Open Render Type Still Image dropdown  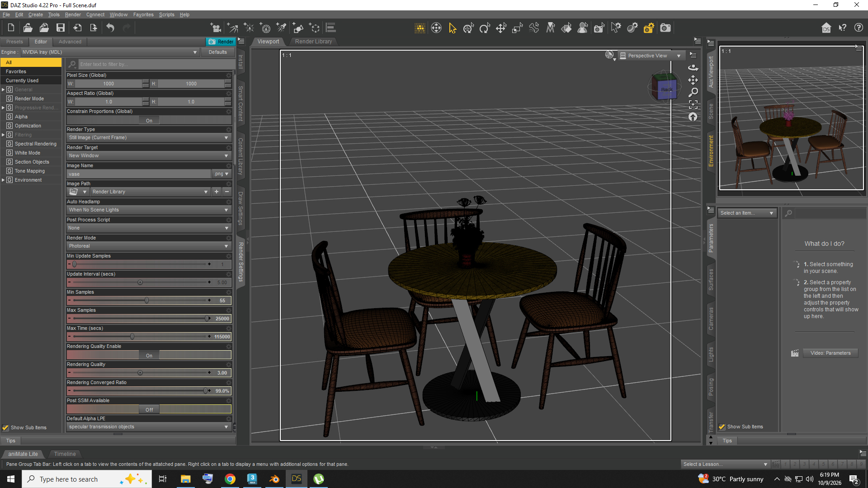click(x=149, y=138)
